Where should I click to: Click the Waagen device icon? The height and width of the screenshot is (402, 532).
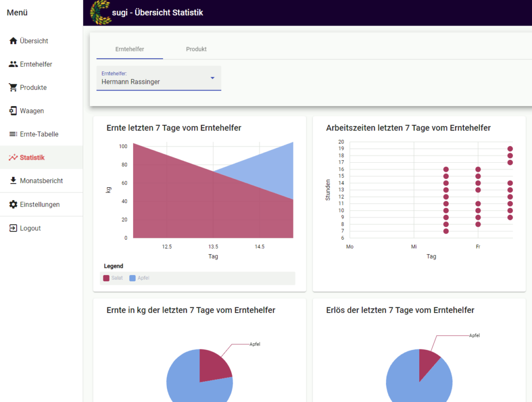click(x=14, y=111)
